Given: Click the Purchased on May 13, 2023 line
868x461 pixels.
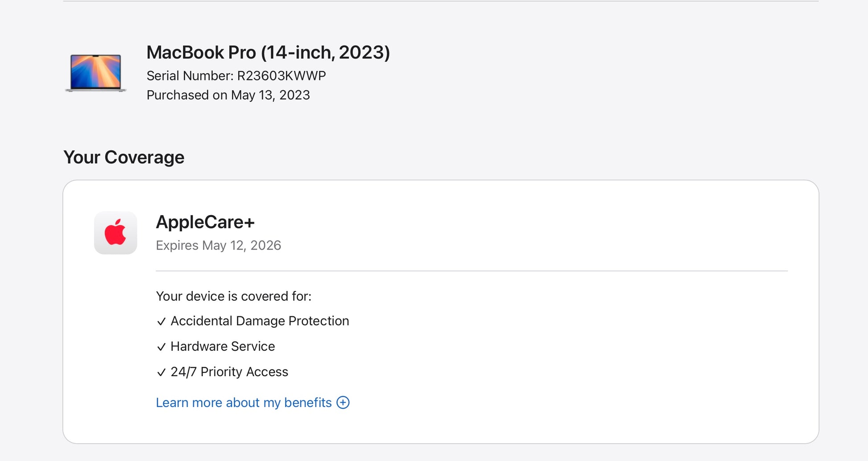Looking at the screenshot, I should point(228,95).
